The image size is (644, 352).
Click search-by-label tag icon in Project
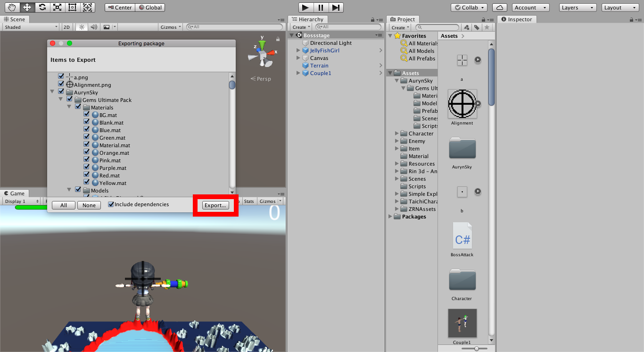coord(477,27)
